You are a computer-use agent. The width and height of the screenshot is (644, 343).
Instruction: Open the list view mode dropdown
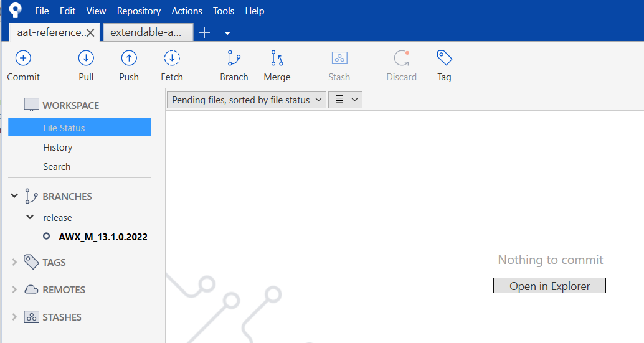coord(346,100)
